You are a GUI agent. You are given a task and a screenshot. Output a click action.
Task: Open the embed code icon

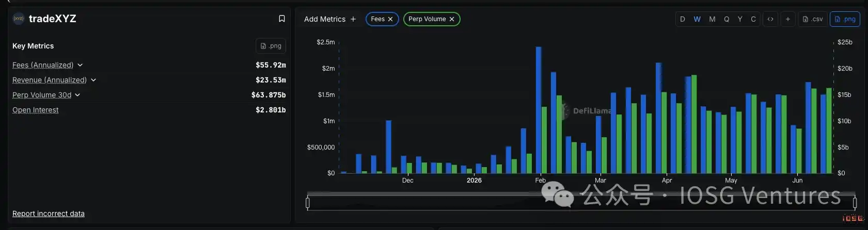coord(770,19)
